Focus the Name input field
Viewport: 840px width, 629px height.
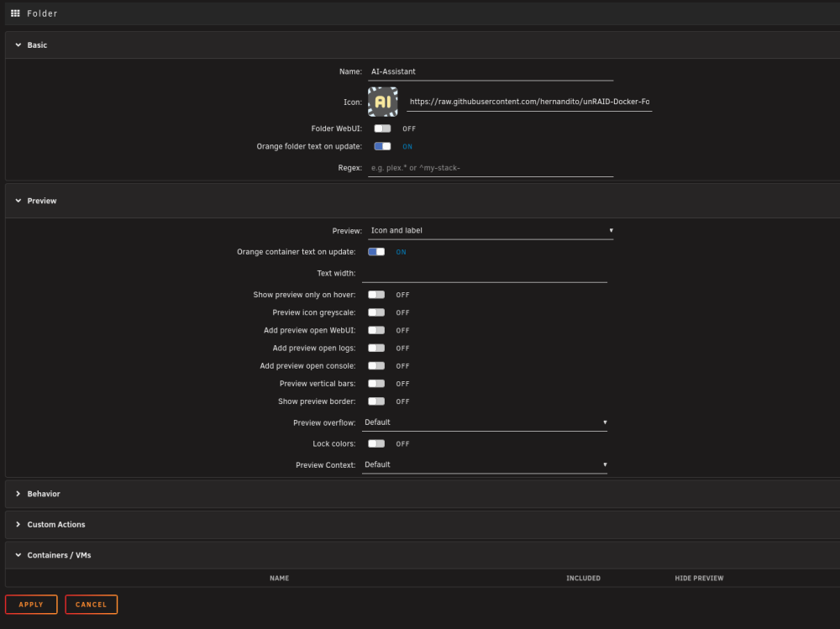pos(491,71)
